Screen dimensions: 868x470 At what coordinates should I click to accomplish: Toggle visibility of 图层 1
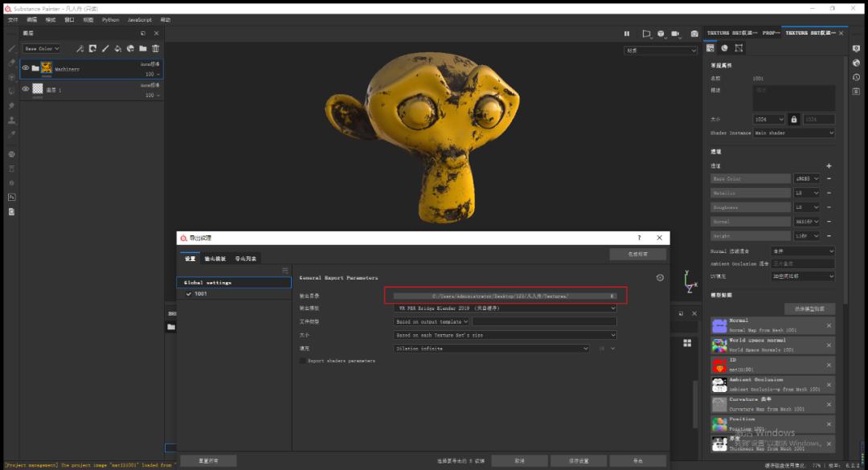click(x=26, y=89)
